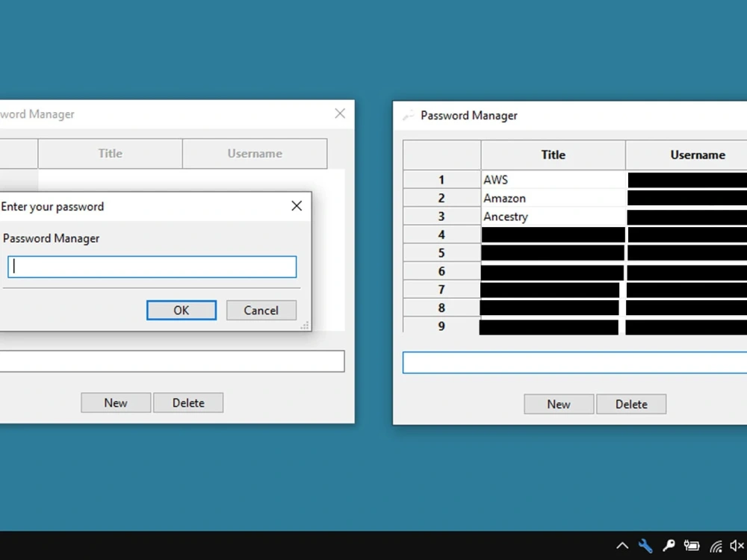Viewport: 747px width, 560px height.
Task: Focus the text field in the left Password Manager
Action: [x=172, y=361]
